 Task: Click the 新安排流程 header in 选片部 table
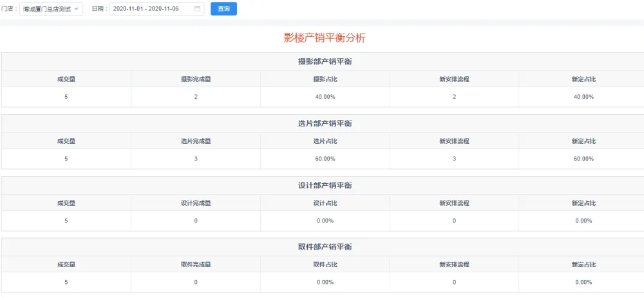454,141
